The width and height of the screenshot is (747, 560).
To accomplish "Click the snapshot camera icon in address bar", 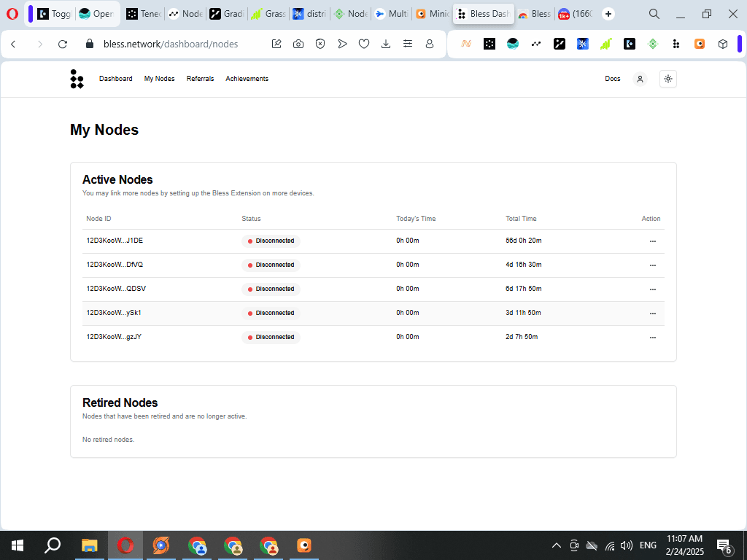I will click(298, 44).
